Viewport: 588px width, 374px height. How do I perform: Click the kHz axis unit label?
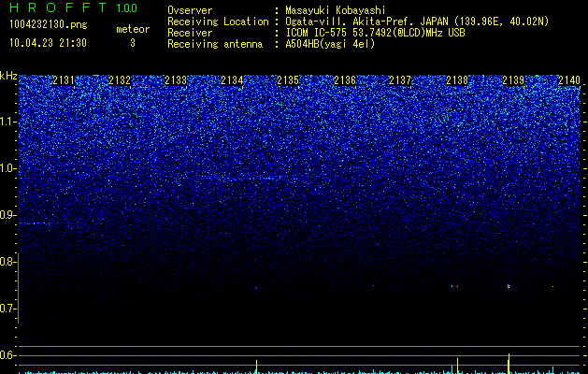8,76
